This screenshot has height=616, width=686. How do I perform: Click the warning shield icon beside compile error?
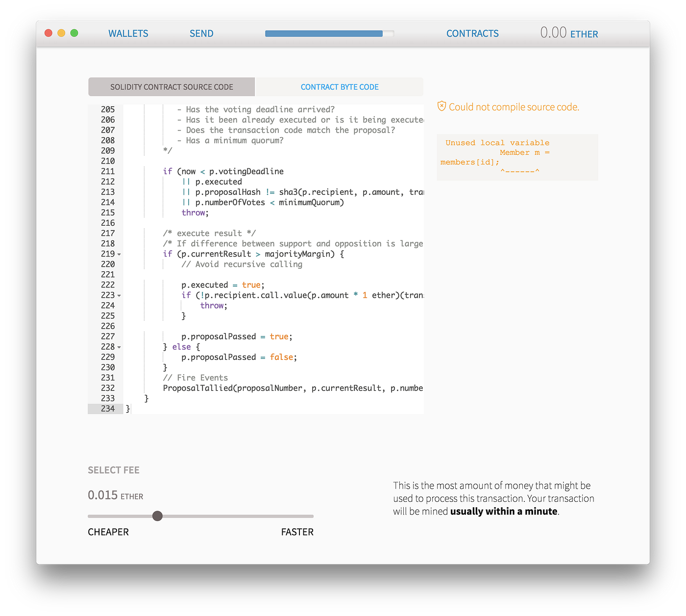click(x=441, y=106)
